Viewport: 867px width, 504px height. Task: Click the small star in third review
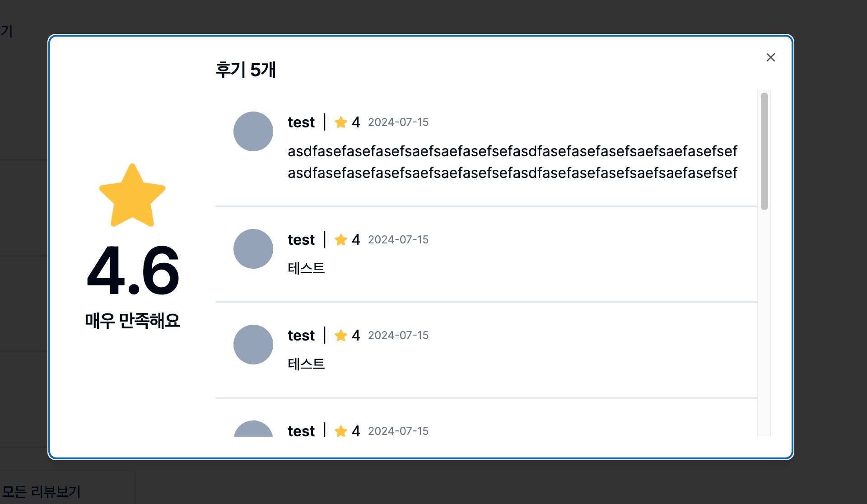point(341,336)
